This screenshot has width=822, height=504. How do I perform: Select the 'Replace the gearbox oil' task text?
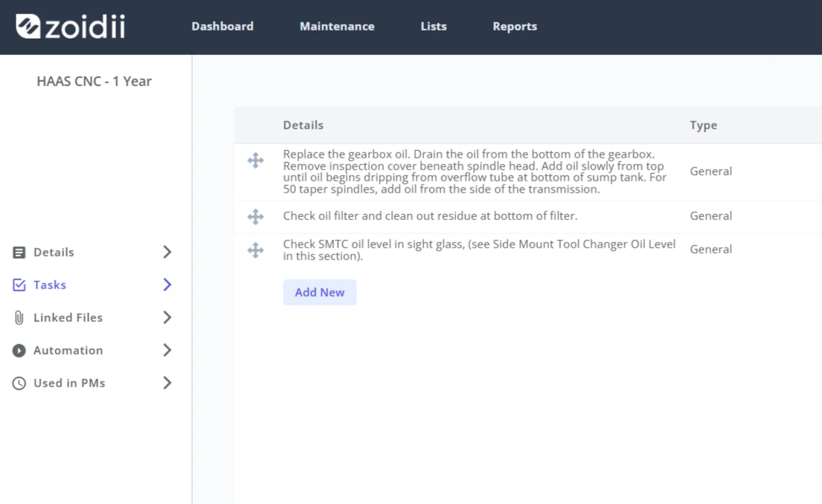[475, 172]
